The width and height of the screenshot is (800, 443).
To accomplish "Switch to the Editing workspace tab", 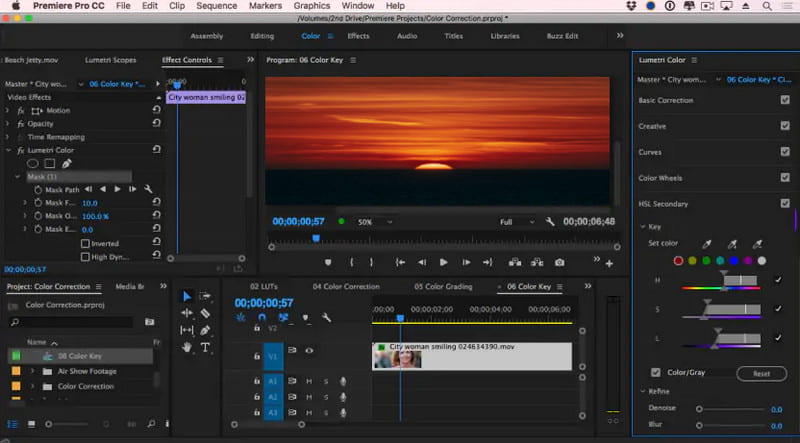I will (x=262, y=36).
